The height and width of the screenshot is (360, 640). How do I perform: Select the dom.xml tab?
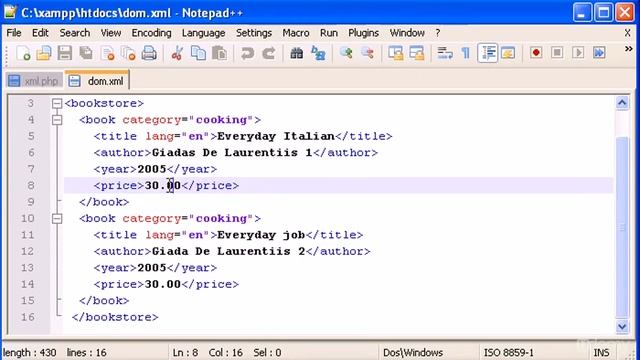pyautogui.click(x=97, y=80)
